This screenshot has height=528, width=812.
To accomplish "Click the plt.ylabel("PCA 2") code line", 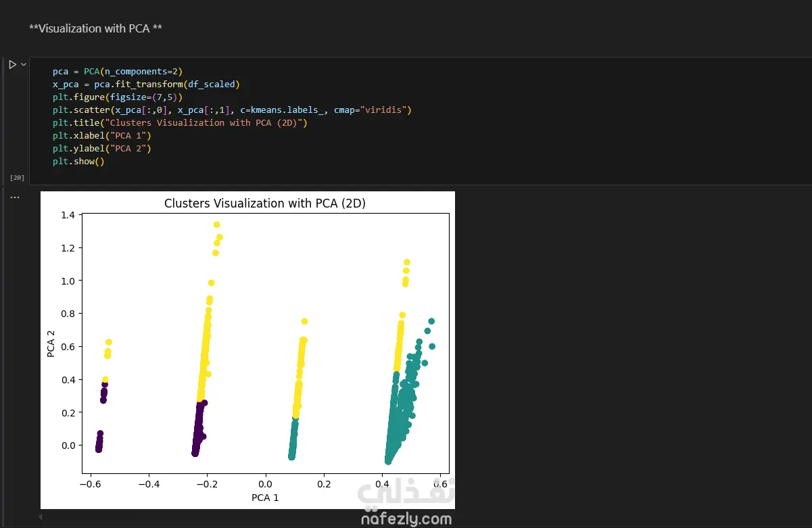I will point(102,148).
